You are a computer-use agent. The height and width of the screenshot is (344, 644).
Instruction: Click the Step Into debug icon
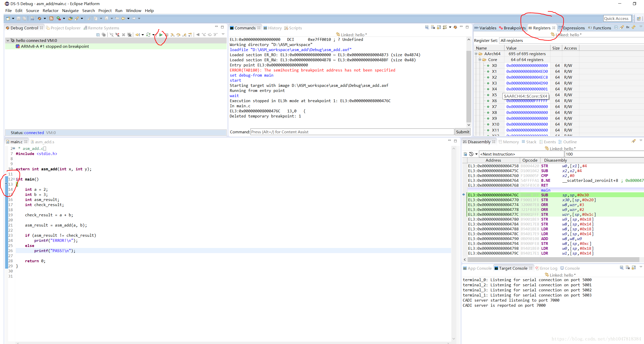pos(179,34)
